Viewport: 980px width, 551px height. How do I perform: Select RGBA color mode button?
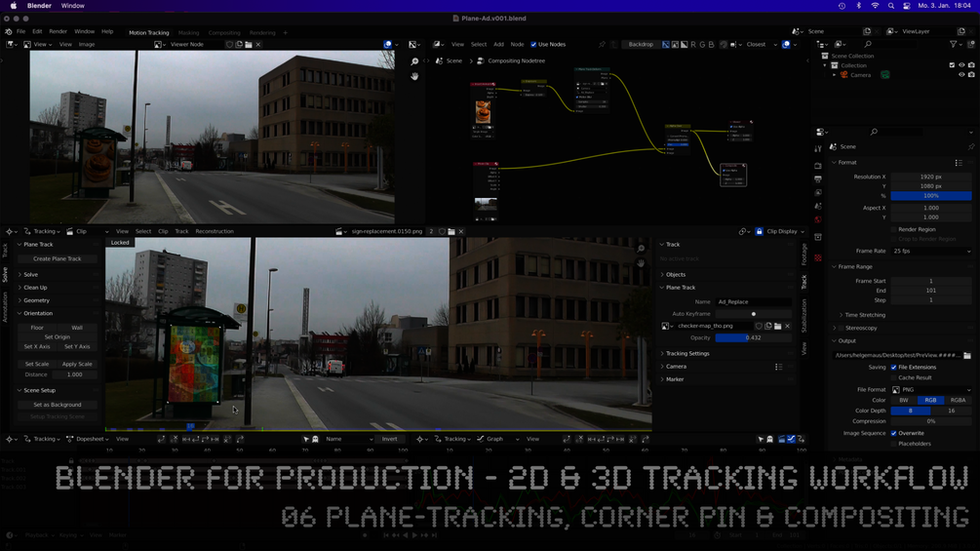tap(959, 400)
